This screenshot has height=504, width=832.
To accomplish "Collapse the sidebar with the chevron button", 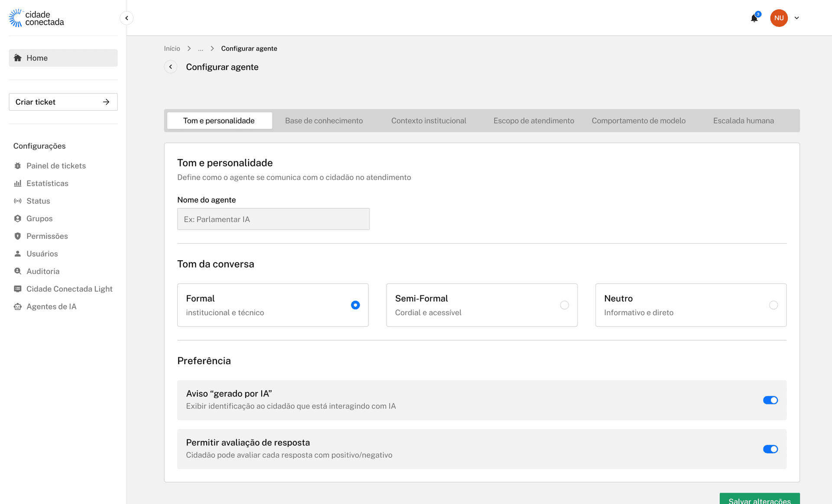I will coord(127,18).
